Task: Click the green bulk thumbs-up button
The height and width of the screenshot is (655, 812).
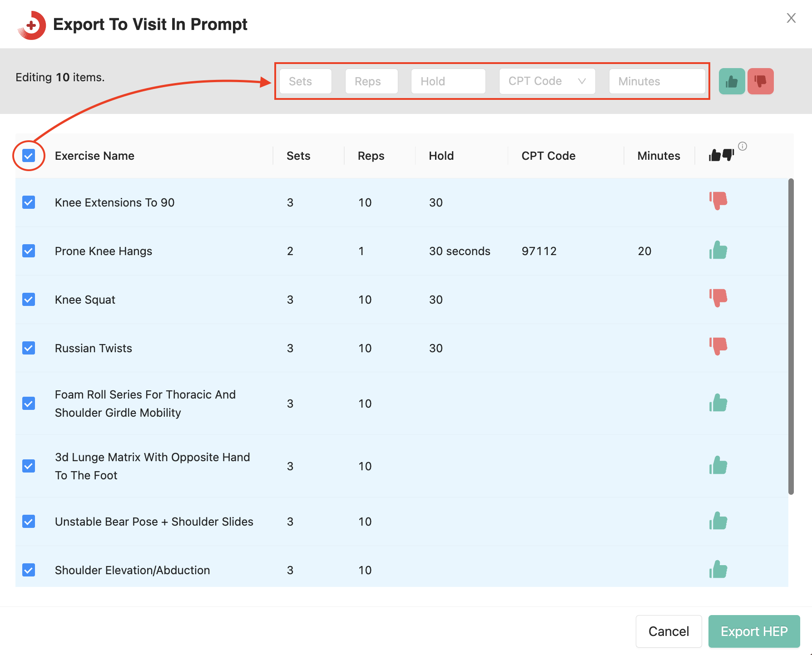Action: (x=732, y=81)
